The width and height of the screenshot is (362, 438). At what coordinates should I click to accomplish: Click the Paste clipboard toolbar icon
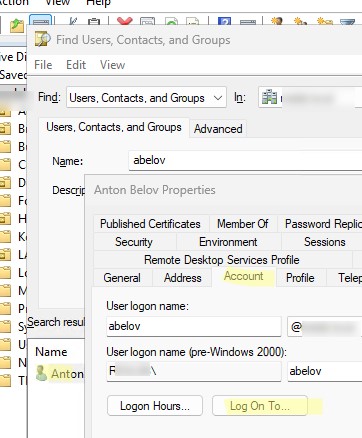[x=94, y=22]
